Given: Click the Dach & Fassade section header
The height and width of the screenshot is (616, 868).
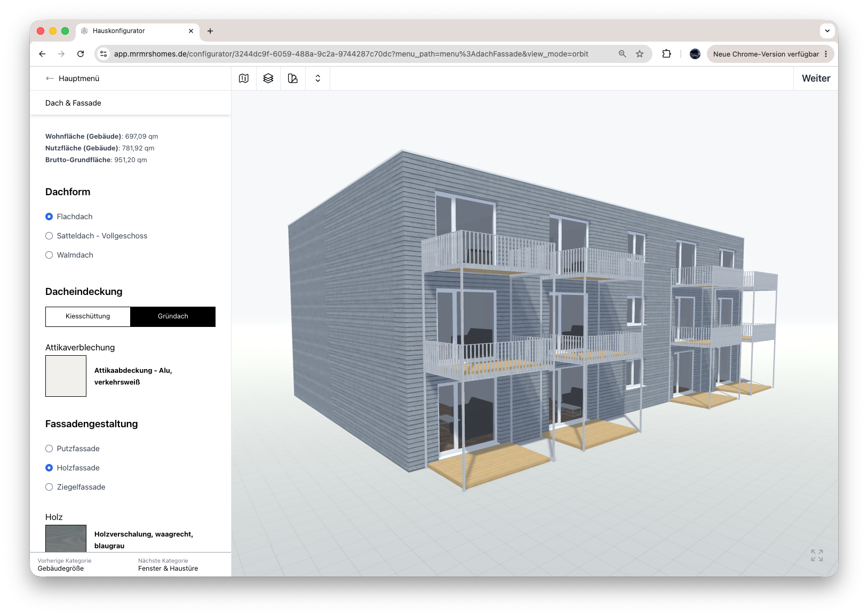Looking at the screenshot, I should [73, 103].
